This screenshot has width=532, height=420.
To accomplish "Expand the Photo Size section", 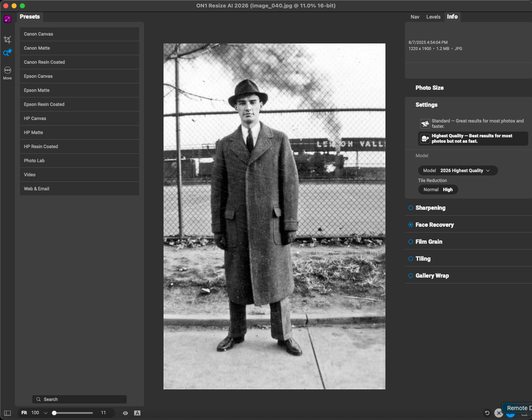I will coord(429,88).
